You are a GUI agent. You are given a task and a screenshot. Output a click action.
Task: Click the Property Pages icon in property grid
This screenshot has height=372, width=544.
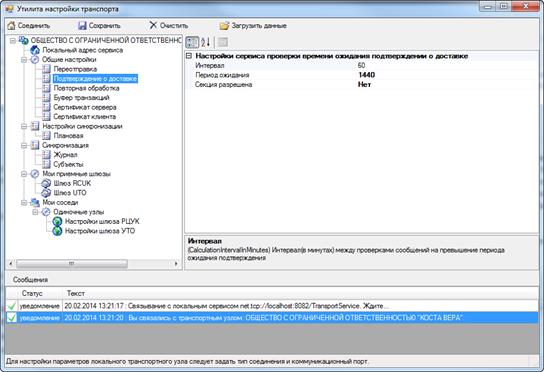pos(223,42)
